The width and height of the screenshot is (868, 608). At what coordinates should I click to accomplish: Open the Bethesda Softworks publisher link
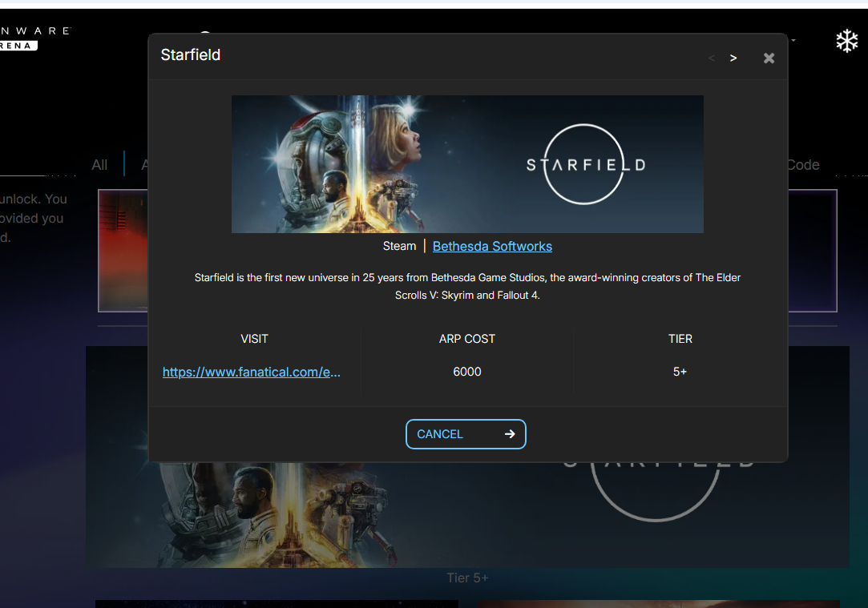tap(492, 246)
